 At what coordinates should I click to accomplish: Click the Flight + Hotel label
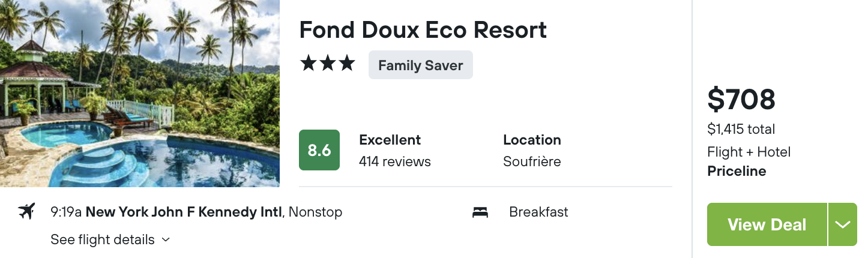pos(749,152)
